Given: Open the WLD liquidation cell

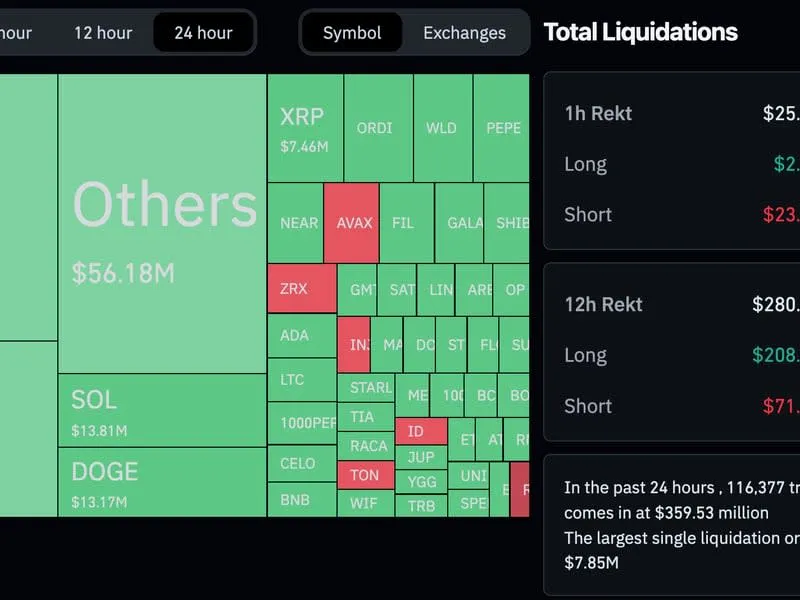Looking at the screenshot, I should (441, 128).
